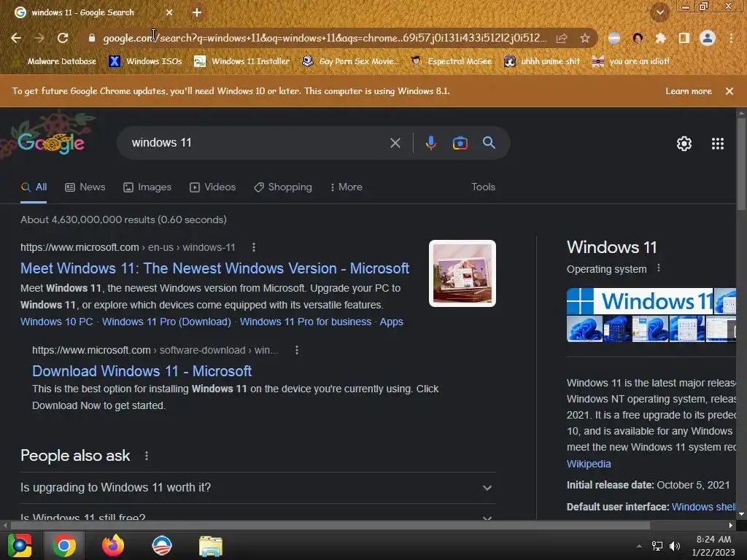Start a voice search with microphone
This screenshot has height=560, width=747.
pos(430,143)
